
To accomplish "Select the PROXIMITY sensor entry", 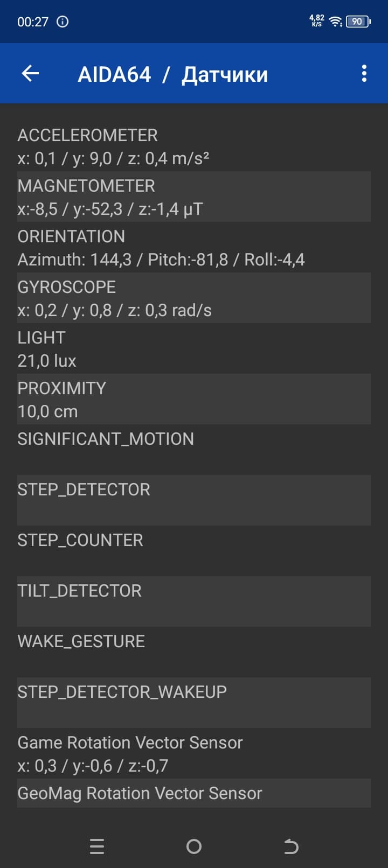I will click(x=194, y=400).
